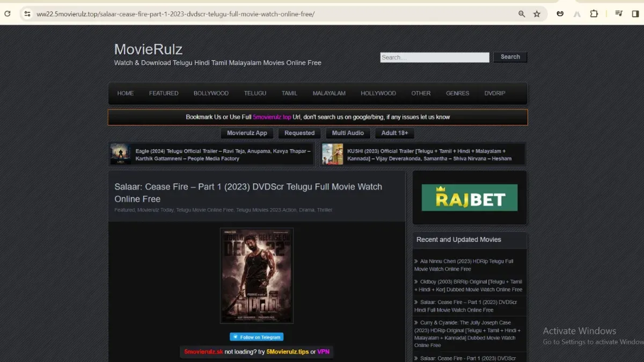Toggle the browser side panel icon

635,14
